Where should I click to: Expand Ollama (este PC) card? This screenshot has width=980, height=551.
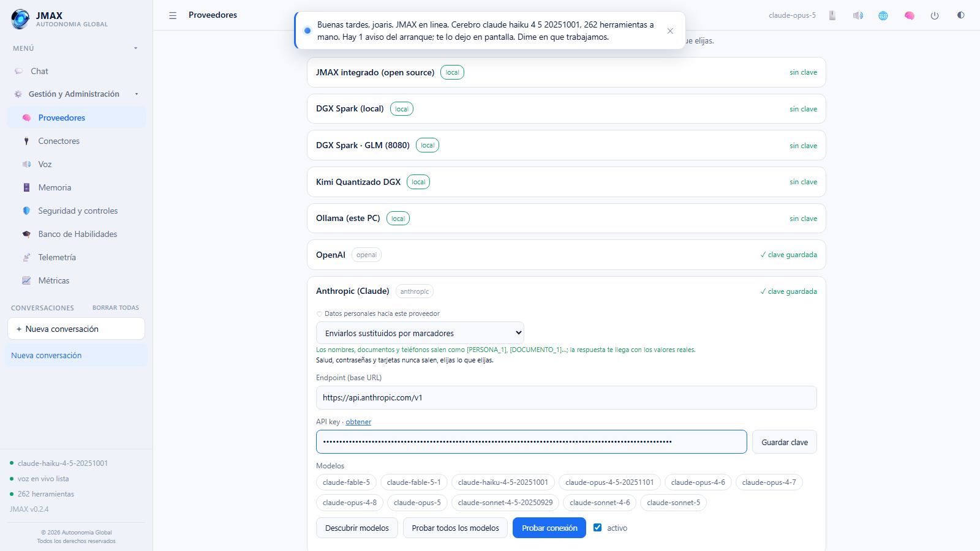click(567, 219)
